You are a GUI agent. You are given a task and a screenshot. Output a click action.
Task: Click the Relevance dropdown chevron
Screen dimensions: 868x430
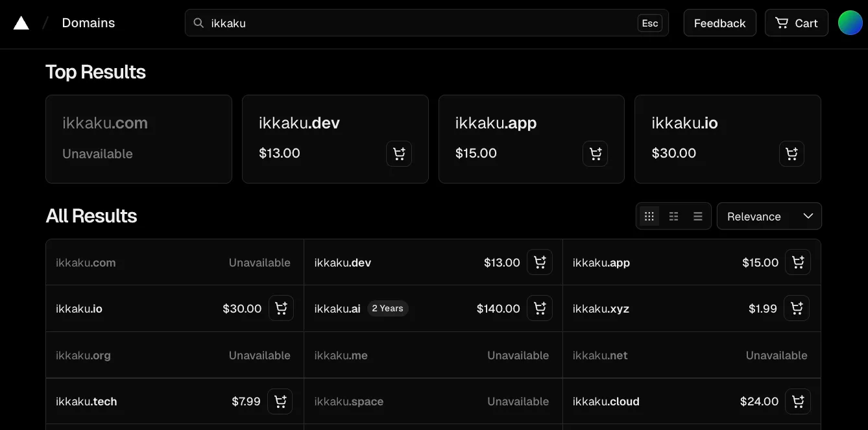coord(808,217)
